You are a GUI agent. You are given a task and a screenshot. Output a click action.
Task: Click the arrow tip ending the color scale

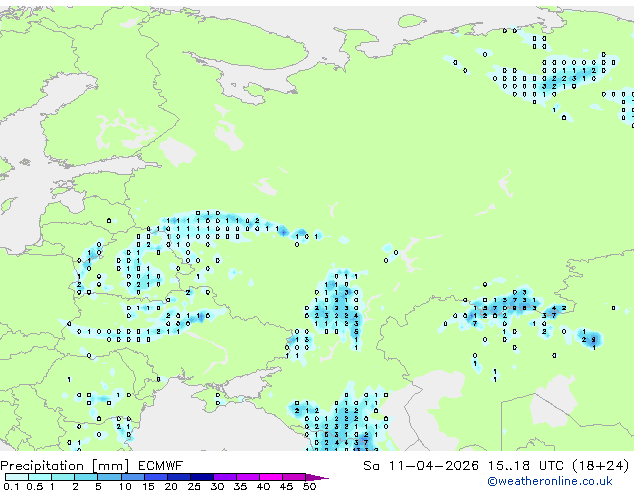(325, 477)
